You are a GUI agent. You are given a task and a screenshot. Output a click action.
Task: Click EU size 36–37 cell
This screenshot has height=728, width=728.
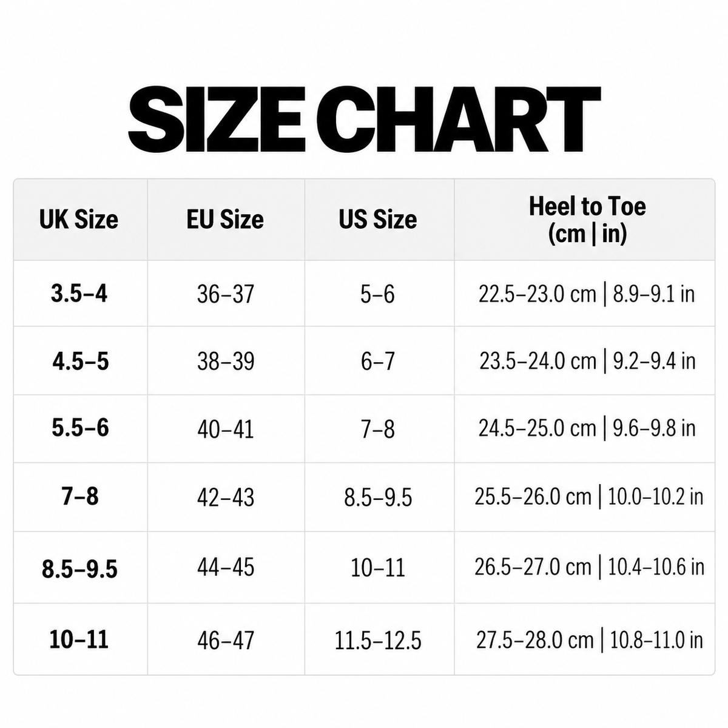click(x=226, y=295)
